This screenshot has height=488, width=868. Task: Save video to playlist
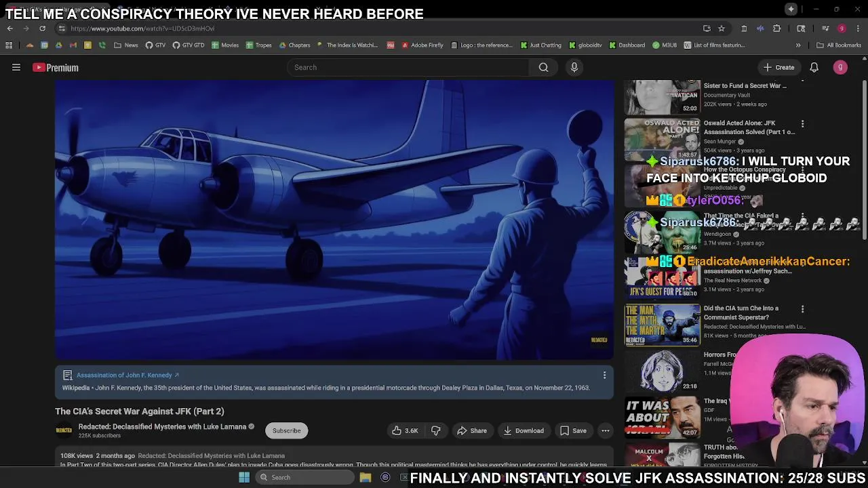[573, 430]
